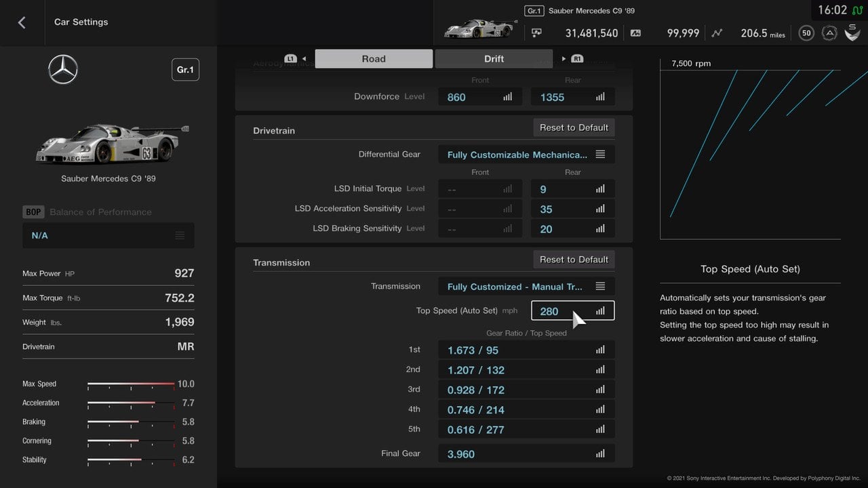Click bars icon for 1st gear ratio
The height and width of the screenshot is (488, 868).
pos(600,350)
